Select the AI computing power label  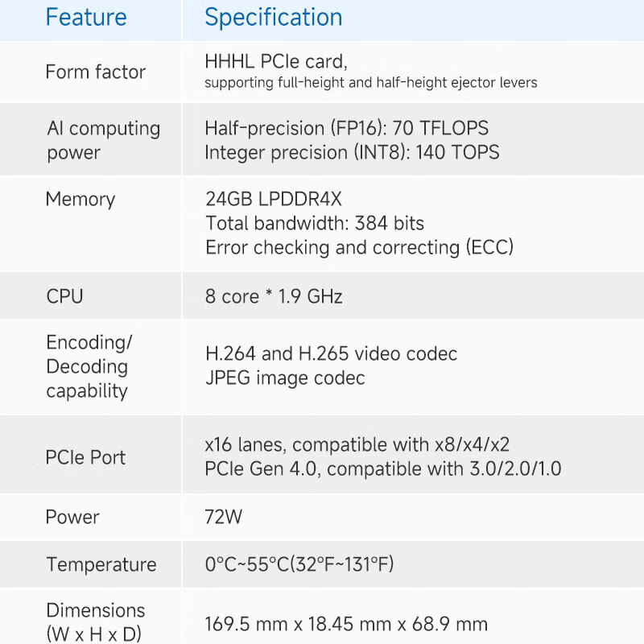103,140
